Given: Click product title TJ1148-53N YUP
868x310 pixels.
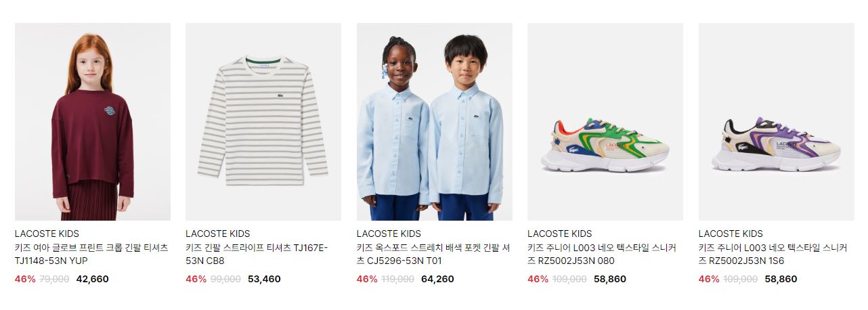Looking at the screenshot, I should [91, 254].
